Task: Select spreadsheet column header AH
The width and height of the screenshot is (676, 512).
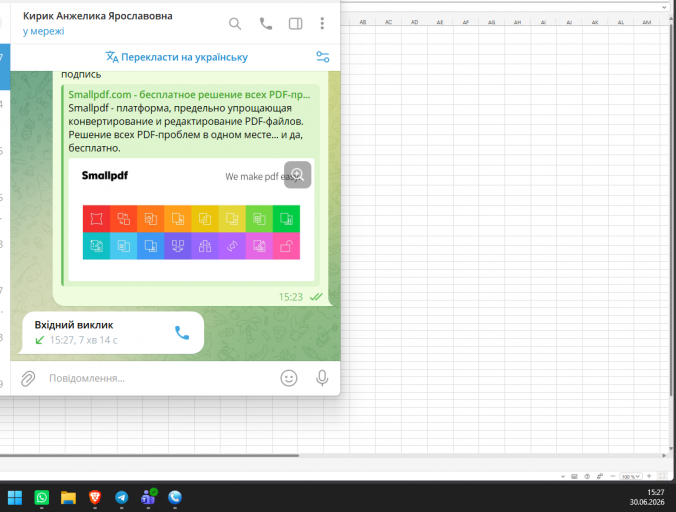Action: click(517, 22)
